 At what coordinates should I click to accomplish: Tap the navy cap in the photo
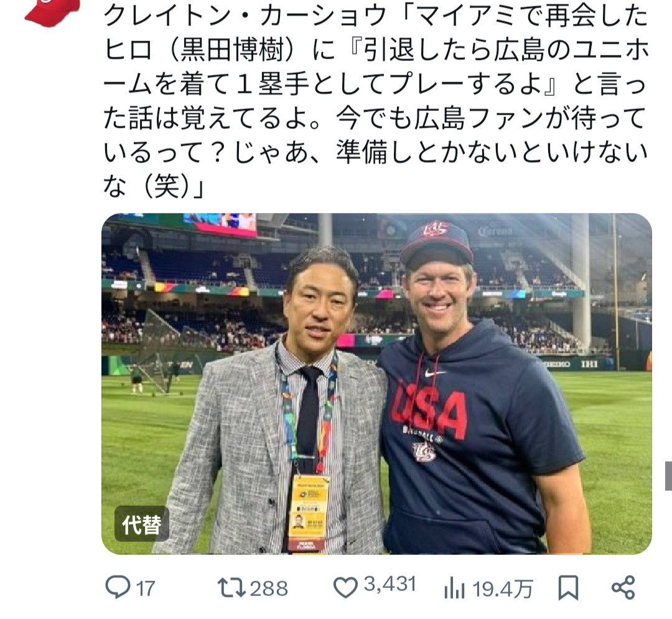[x=436, y=240]
